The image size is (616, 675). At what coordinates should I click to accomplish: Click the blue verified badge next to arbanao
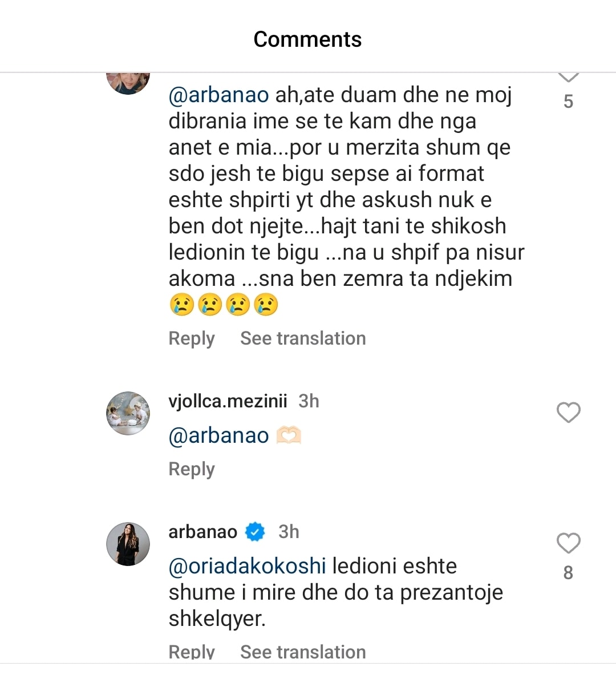point(255,532)
